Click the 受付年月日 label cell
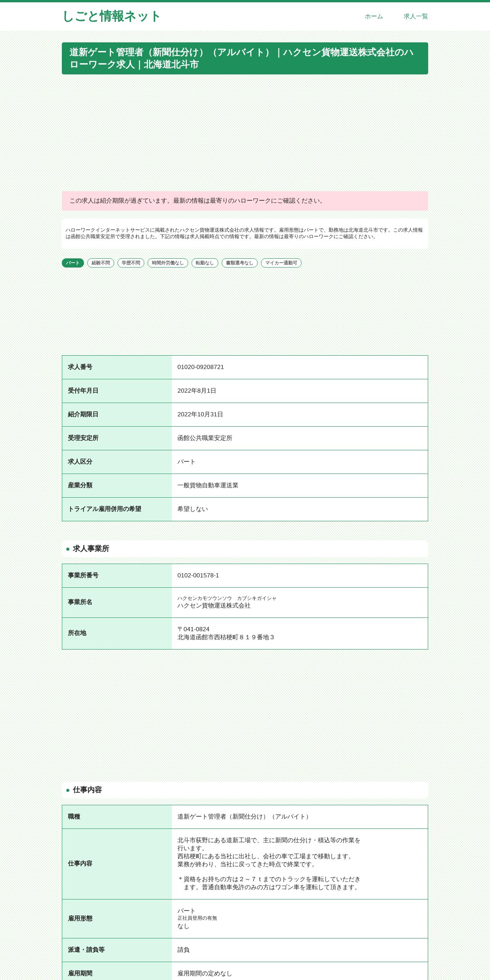The width and height of the screenshot is (490, 980). coord(117,391)
